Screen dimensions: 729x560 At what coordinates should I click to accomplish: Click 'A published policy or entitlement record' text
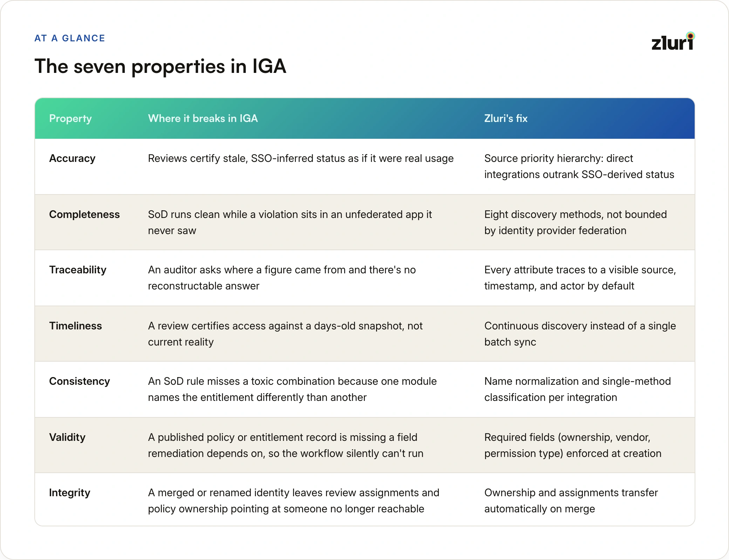243,437
